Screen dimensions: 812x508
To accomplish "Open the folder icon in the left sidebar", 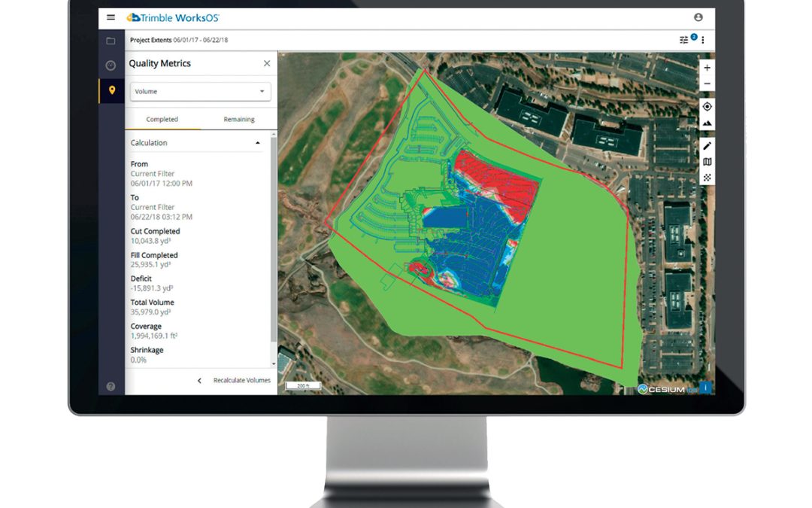I will [x=110, y=40].
